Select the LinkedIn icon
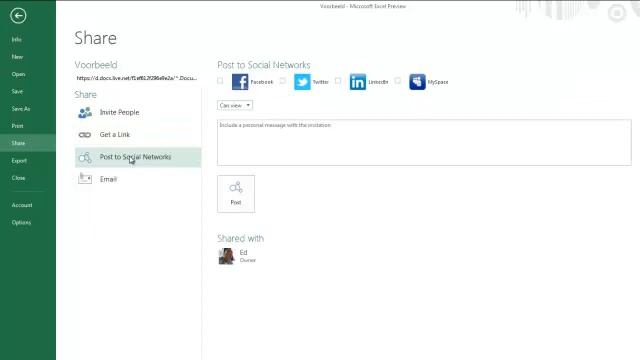Viewport: 640px width, 360px height. (358, 82)
